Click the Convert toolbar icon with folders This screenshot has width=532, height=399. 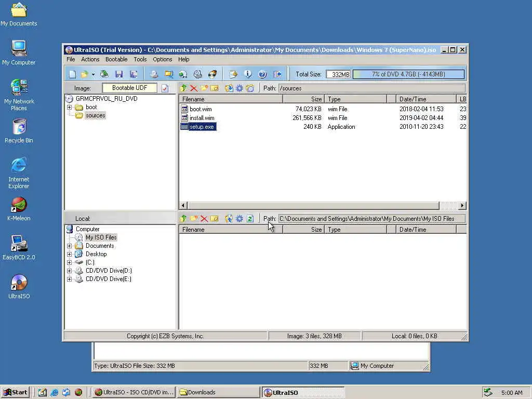coord(169,74)
